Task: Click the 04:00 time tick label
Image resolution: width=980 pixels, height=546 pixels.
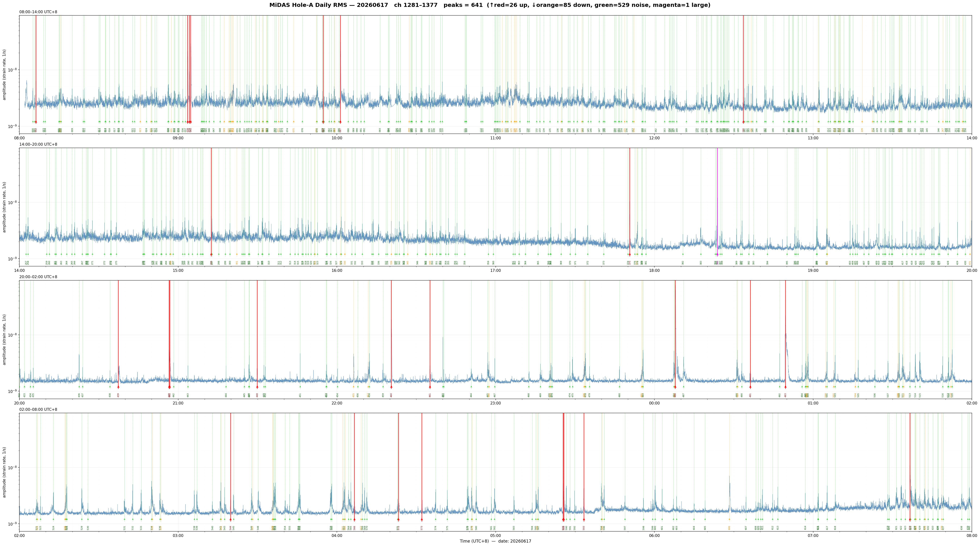Action: click(337, 535)
